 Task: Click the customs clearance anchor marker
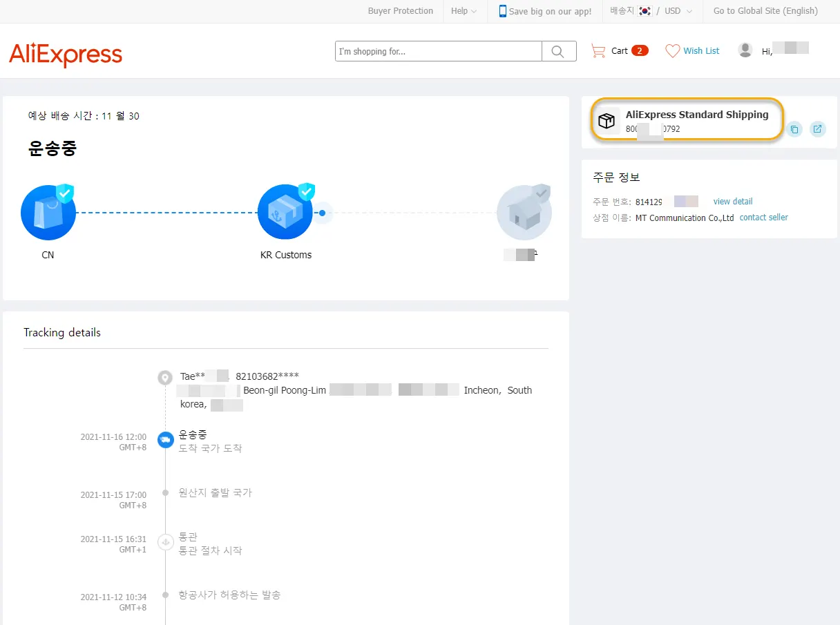tap(165, 542)
